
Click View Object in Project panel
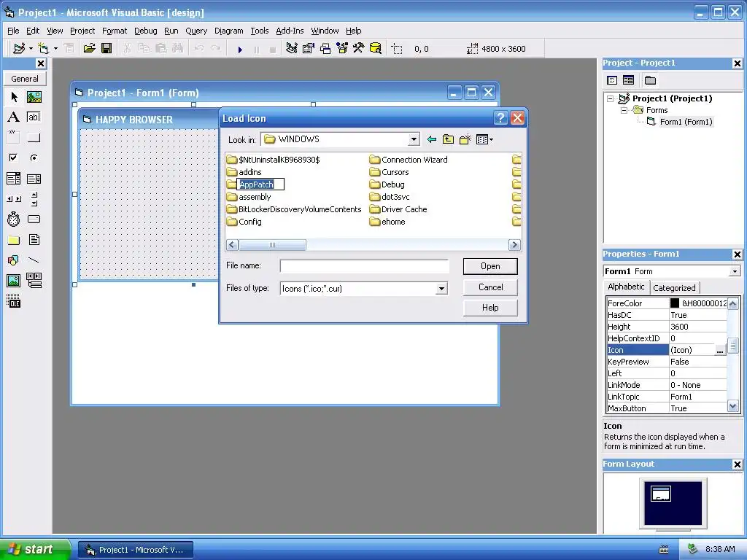pyautogui.click(x=628, y=80)
